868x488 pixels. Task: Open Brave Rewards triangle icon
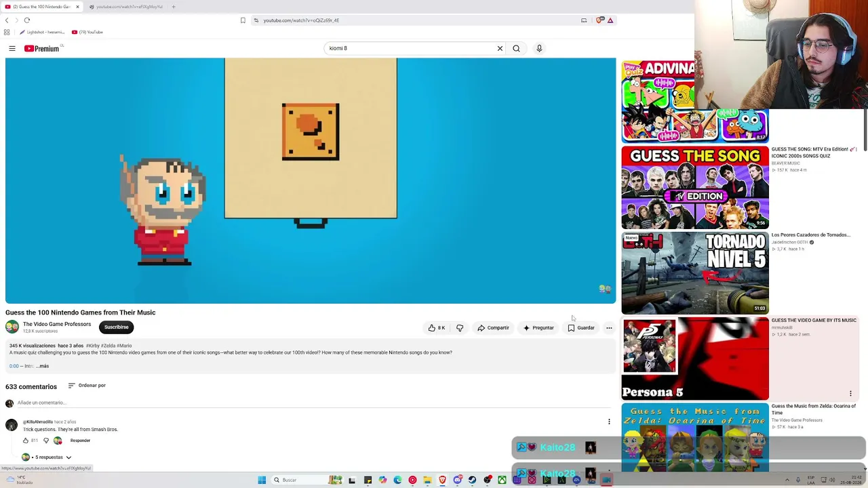(610, 20)
